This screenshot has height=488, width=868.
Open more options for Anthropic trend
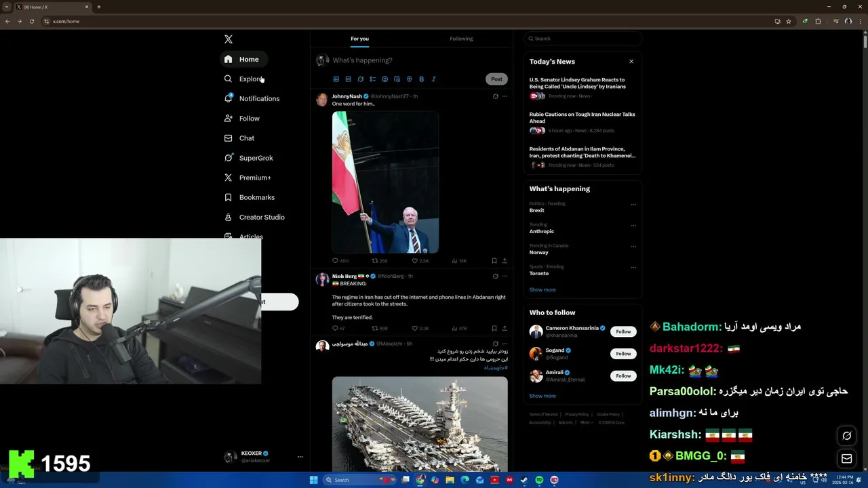[x=633, y=225]
